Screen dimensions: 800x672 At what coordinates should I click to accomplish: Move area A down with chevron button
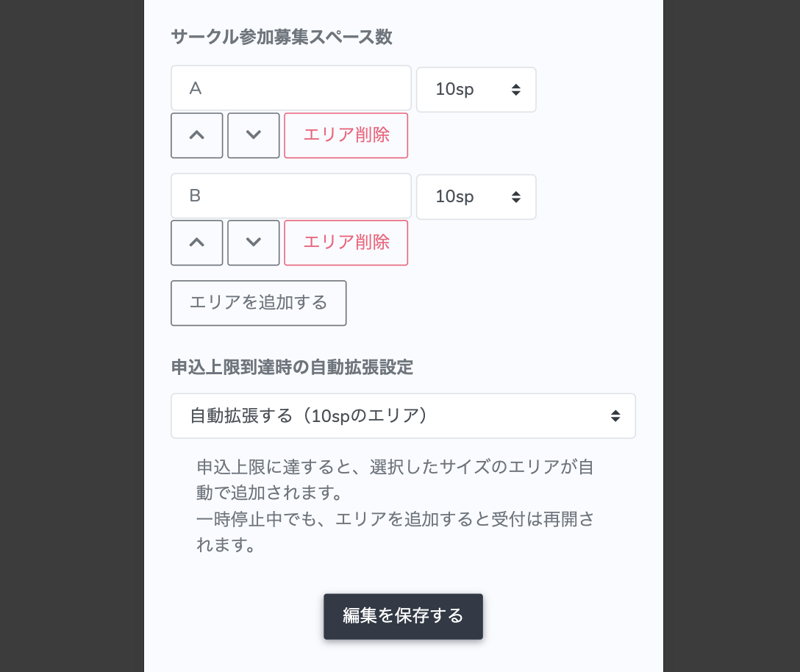pos(254,135)
